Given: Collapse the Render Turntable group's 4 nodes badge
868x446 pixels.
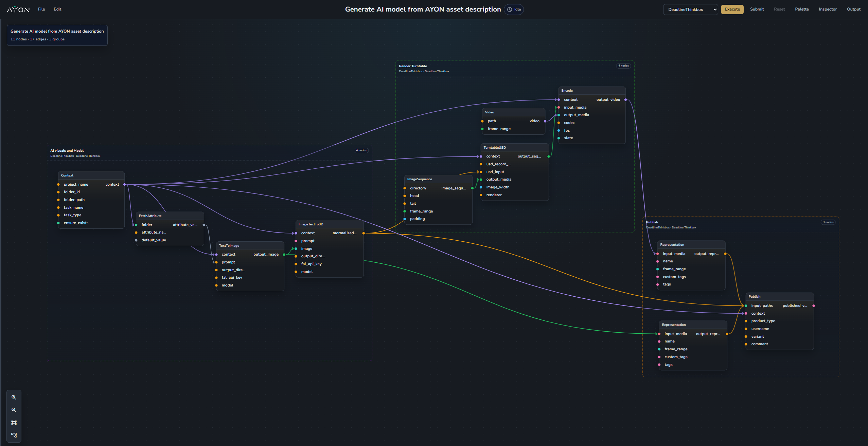Looking at the screenshot, I should (x=623, y=66).
